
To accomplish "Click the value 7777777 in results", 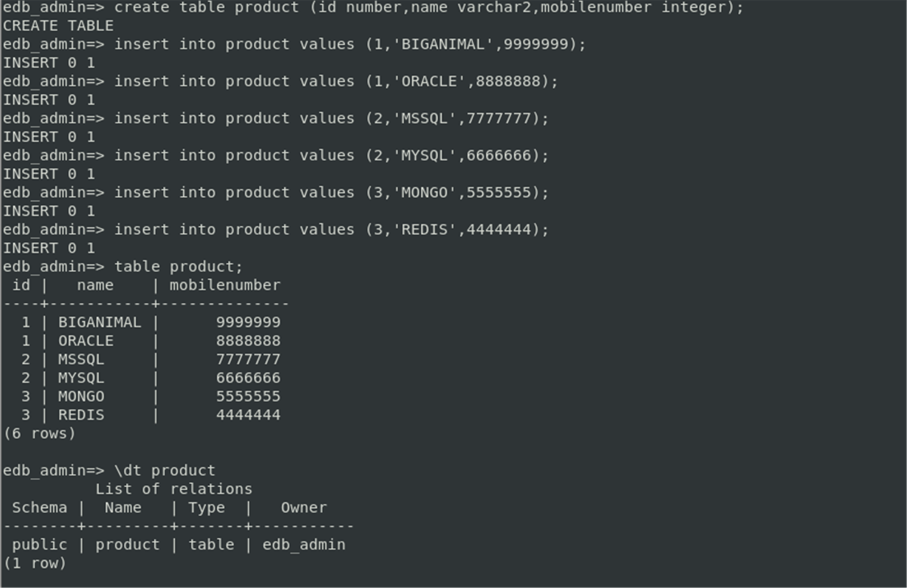I will coord(248,359).
